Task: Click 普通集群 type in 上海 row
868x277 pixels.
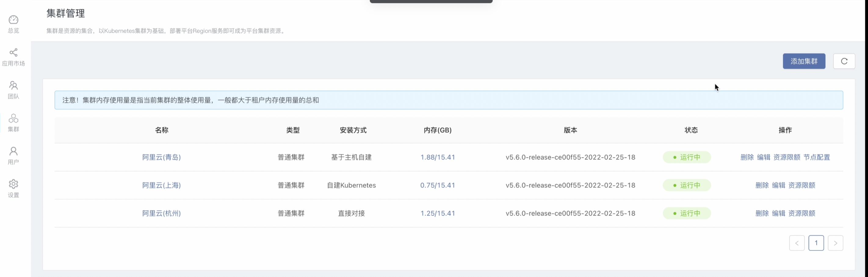Action: point(291,185)
